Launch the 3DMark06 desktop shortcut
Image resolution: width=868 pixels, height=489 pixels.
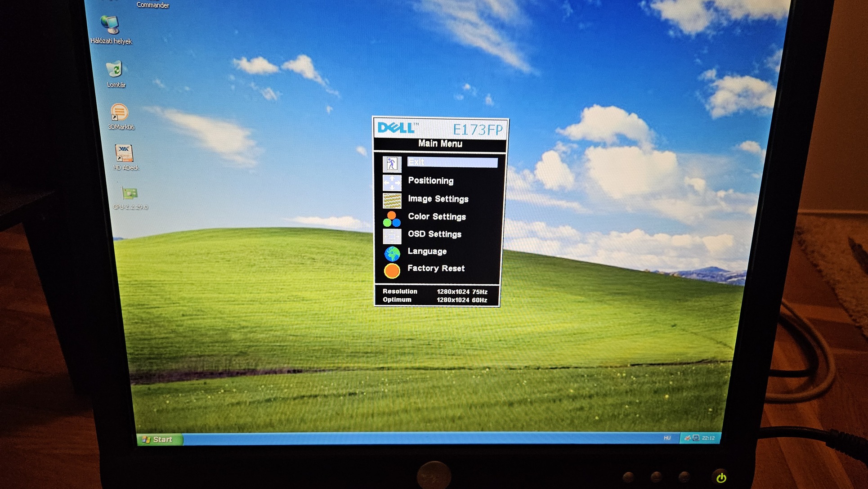(x=119, y=112)
